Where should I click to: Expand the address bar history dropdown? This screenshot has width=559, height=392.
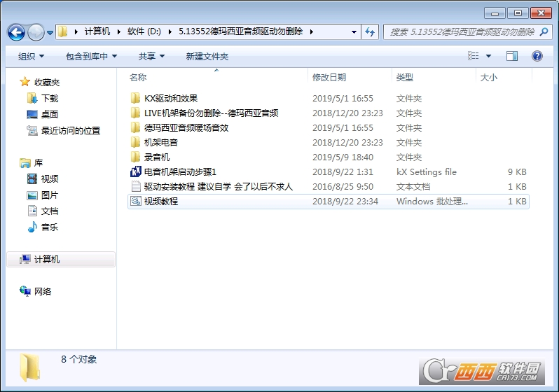[354, 32]
